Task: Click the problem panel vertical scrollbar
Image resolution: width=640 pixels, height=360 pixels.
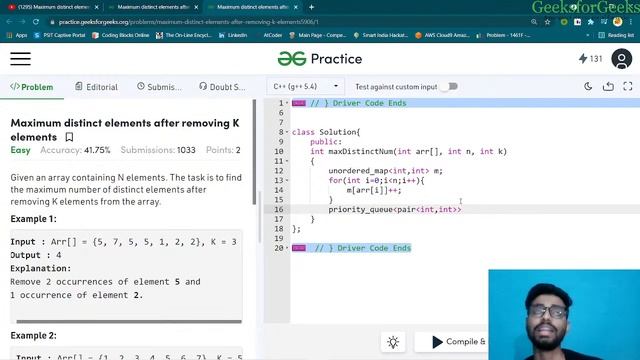Action: point(254,152)
